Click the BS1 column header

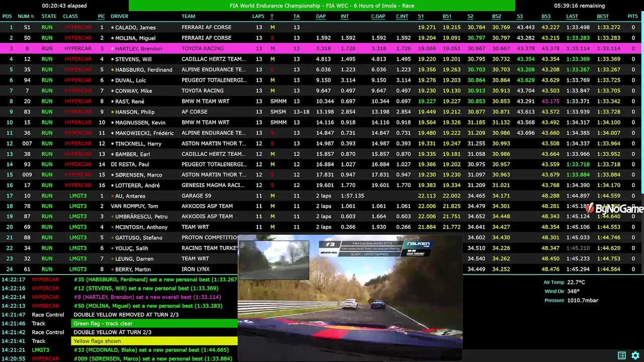447,17
